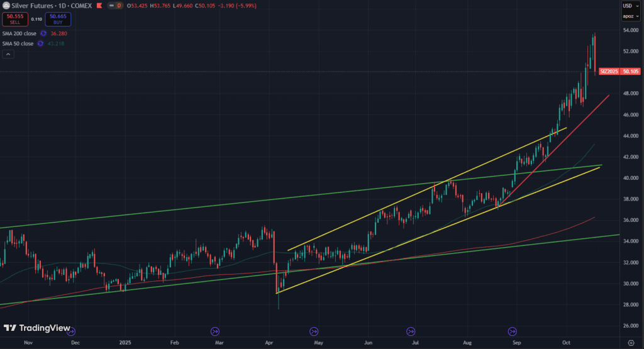Viewport: 644px width, 349px height.
Task: Open the apoz price unit dropdown
Action: [x=627, y=16]
